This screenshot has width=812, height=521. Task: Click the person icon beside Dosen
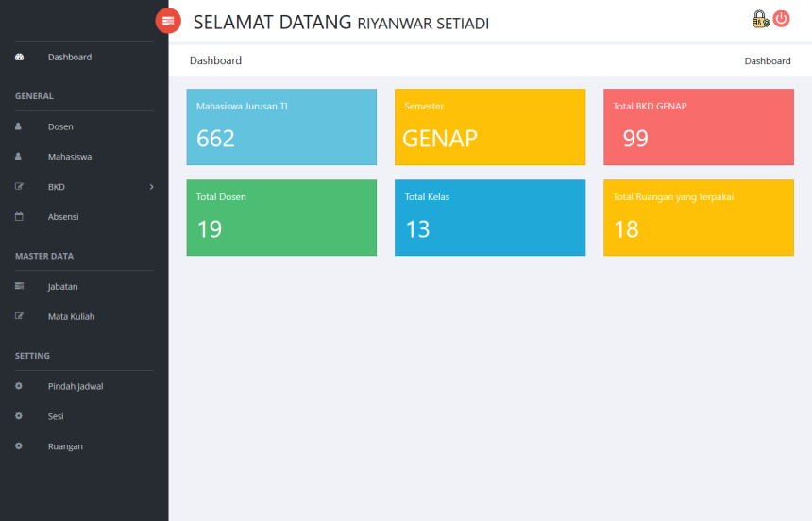pos(19,126)
